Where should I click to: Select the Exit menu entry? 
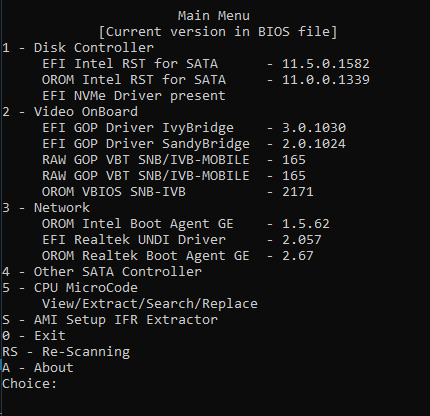(x=34, y=336)
